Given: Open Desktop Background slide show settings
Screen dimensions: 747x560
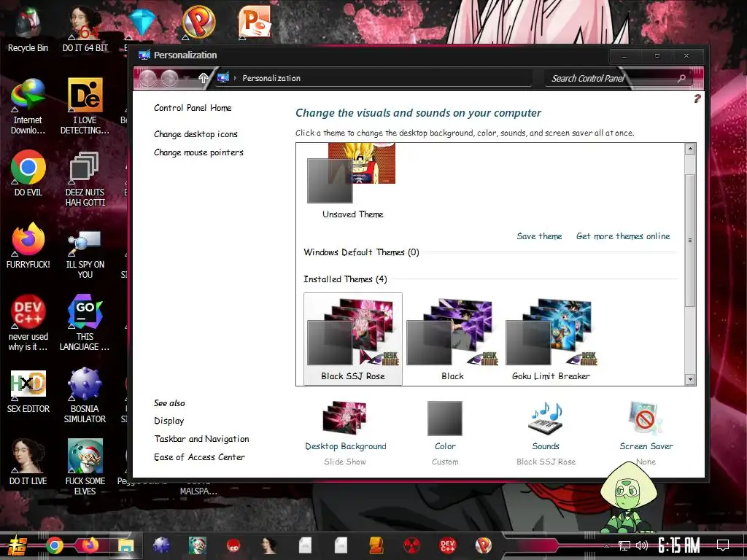Looking at the screenshot, I should (345, 434).
